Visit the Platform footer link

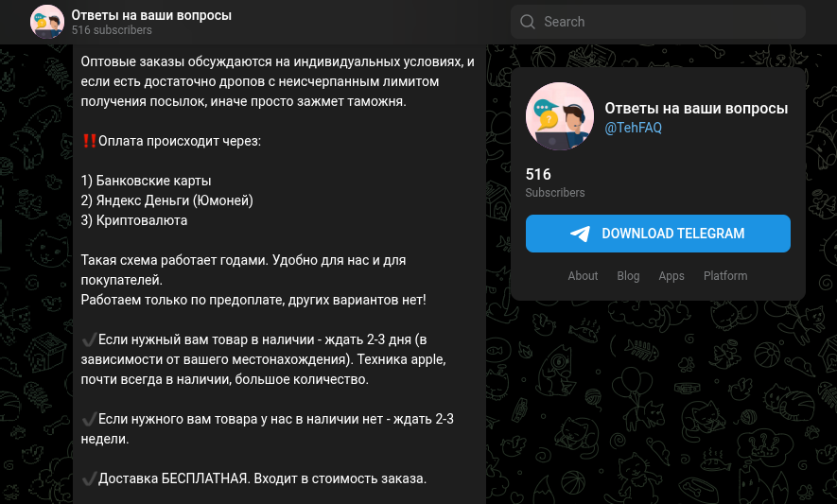(725, 276)
